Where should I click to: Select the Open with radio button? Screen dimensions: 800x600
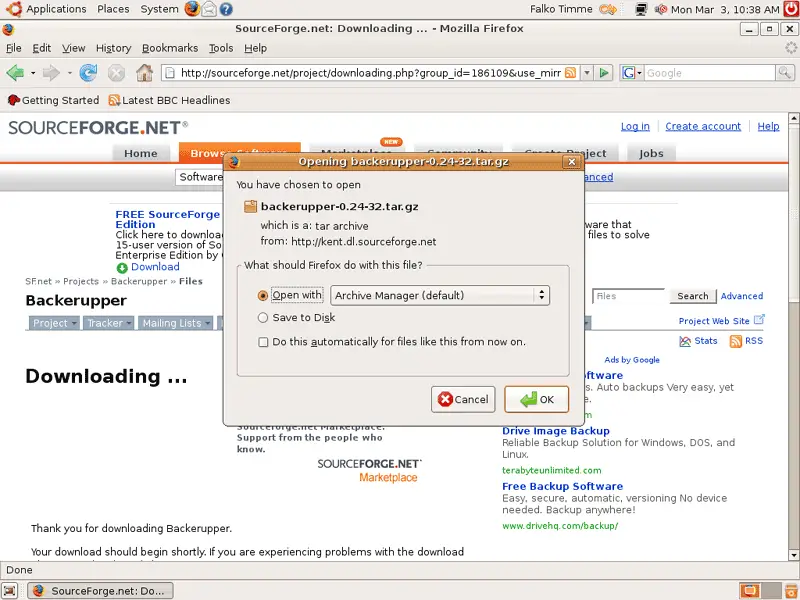(x=263, y=295)
